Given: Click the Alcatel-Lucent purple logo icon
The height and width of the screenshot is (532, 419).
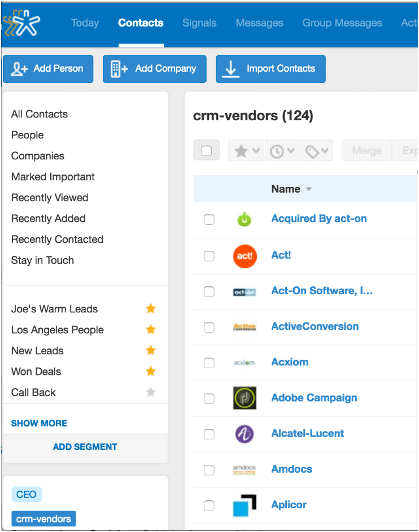Looking at the screenshot, I should coord(245,434).
